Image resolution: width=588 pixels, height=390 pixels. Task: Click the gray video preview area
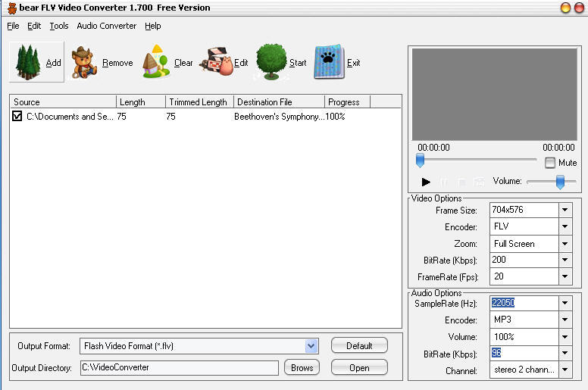[x=494, y=95]
